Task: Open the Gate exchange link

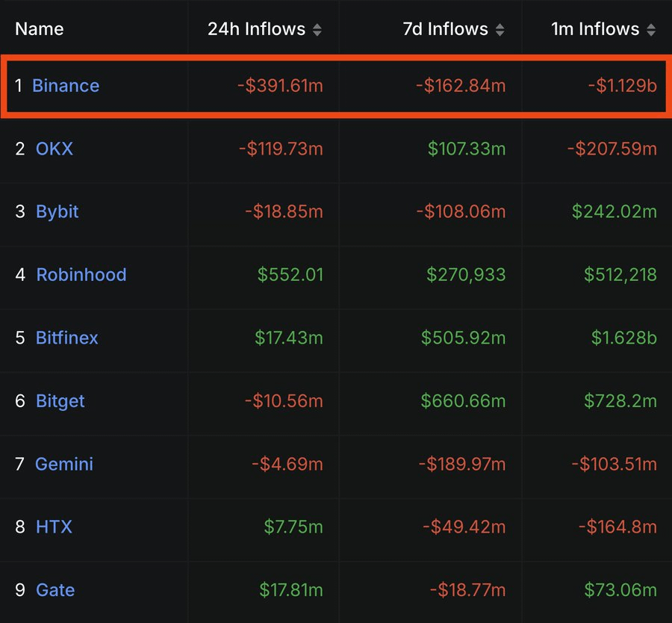Action: (55, 590)
